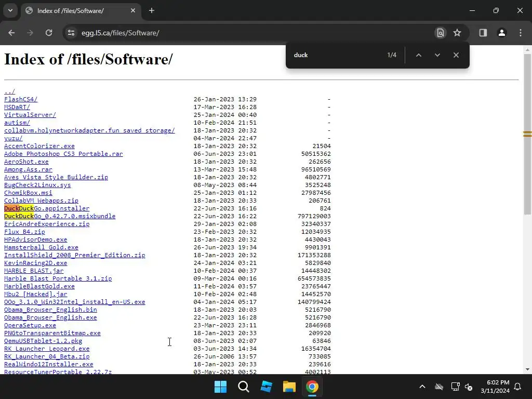Open Roblox Studio from the taskbar

267,387
